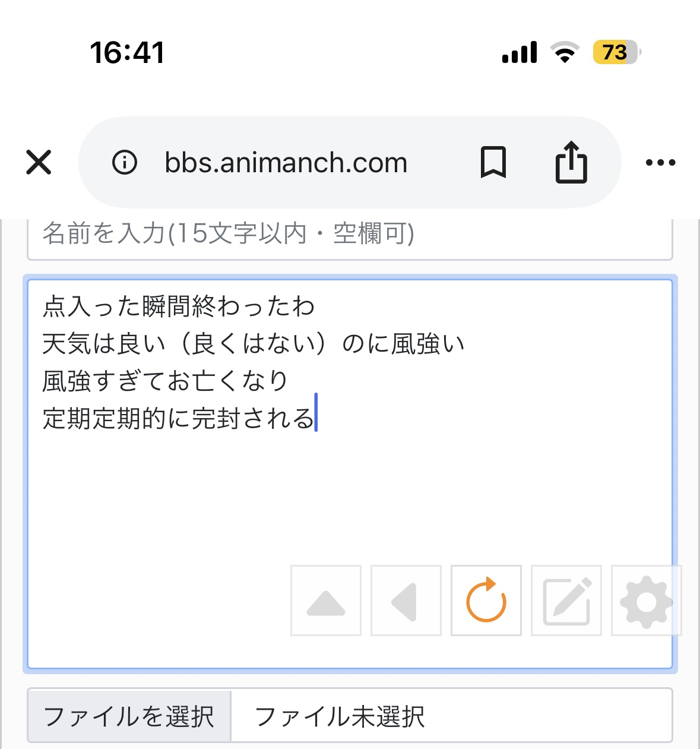
Task: Tap the bbs.animanch.com address text
Action: click(286, 162)
